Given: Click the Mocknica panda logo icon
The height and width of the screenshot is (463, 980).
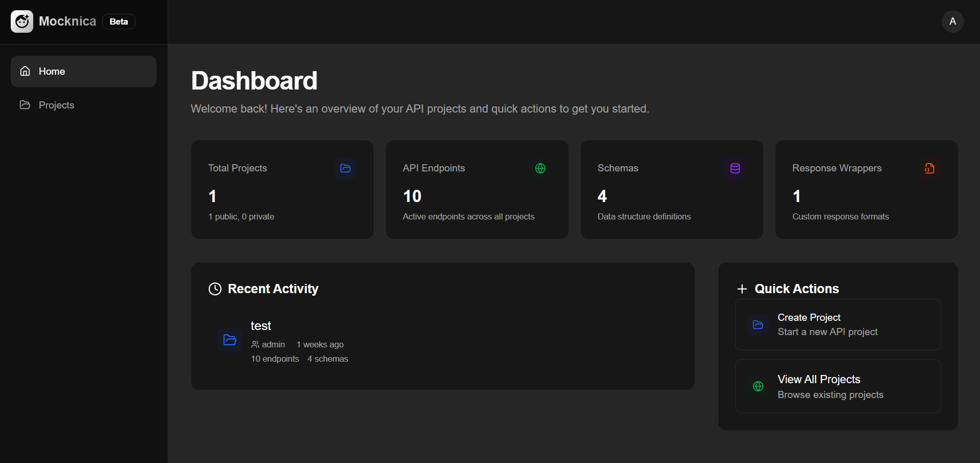Looking at the screenshot, I should [21, 21].
